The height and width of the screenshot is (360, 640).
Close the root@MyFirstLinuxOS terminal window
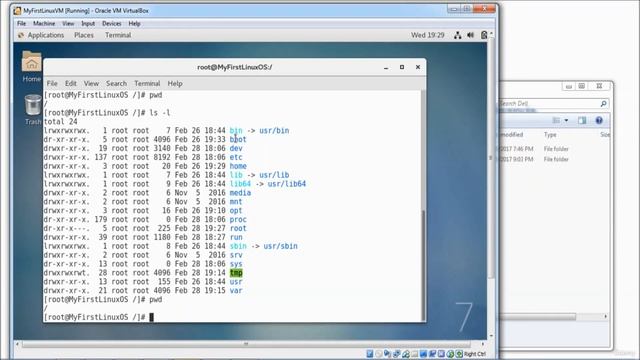coord(418,67)
